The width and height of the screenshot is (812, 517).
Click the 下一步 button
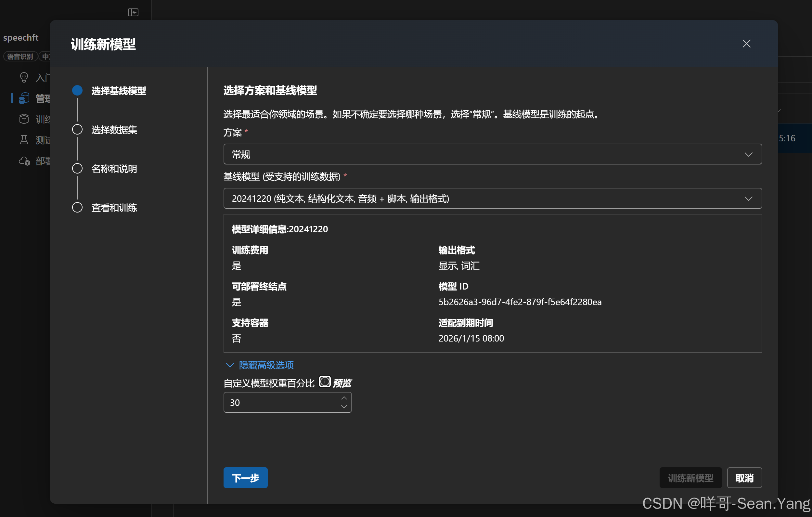tap(245, 478)
